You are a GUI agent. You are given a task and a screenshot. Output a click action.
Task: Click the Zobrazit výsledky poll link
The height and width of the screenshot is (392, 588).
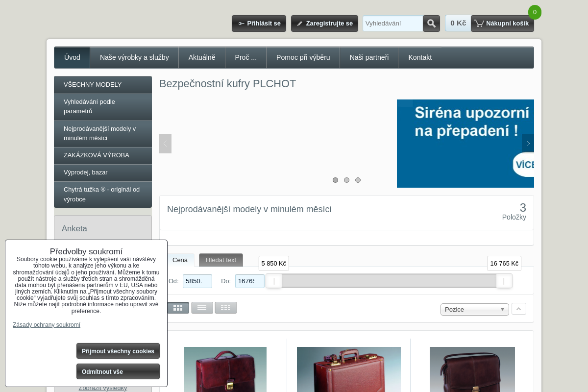pyautogui.click(x=103, y=388)
